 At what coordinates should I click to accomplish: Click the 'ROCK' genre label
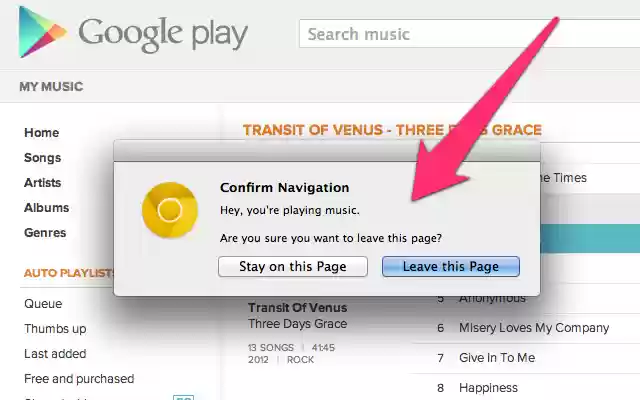pyautogui.click(x=300, y=360)
